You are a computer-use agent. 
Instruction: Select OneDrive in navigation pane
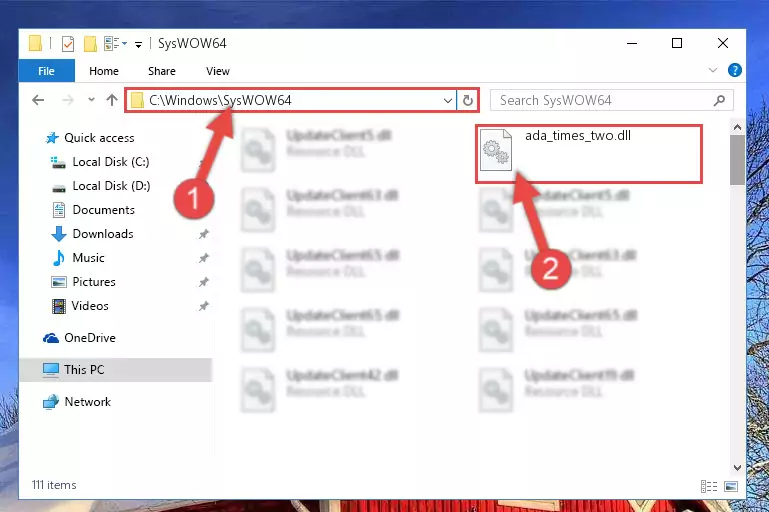[x=90, y=338]
